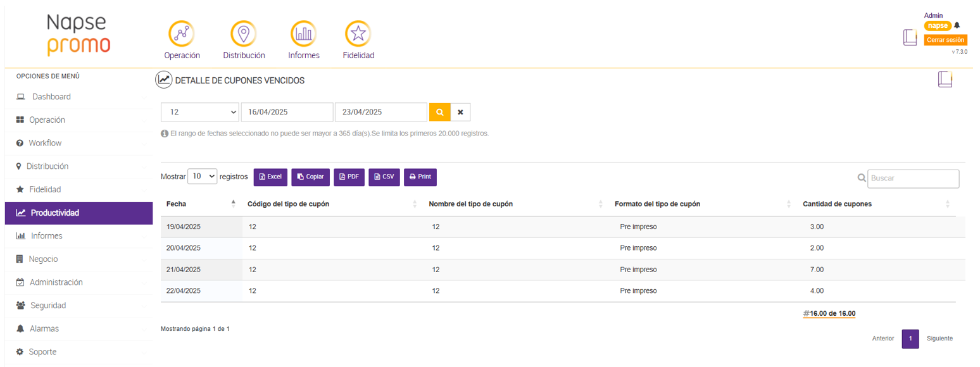Clear filters with the X button
The image size is (980, 367).
tap(460, 112)
